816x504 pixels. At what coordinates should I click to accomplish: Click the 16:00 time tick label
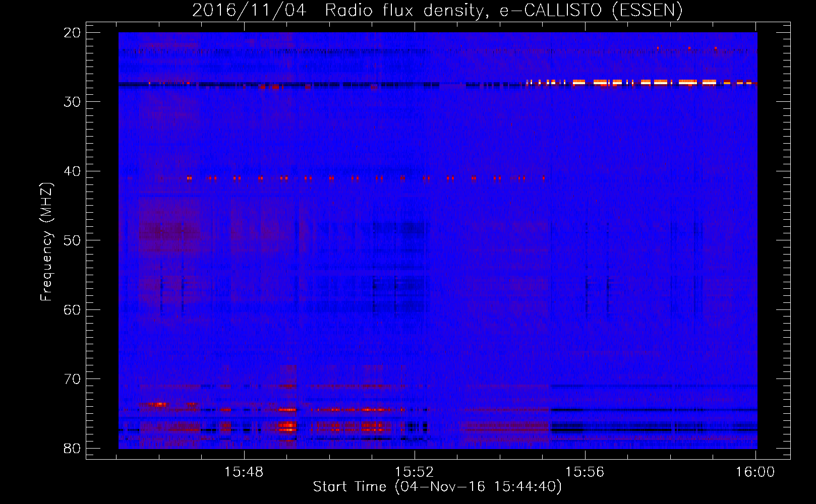(x=755, y=472)
